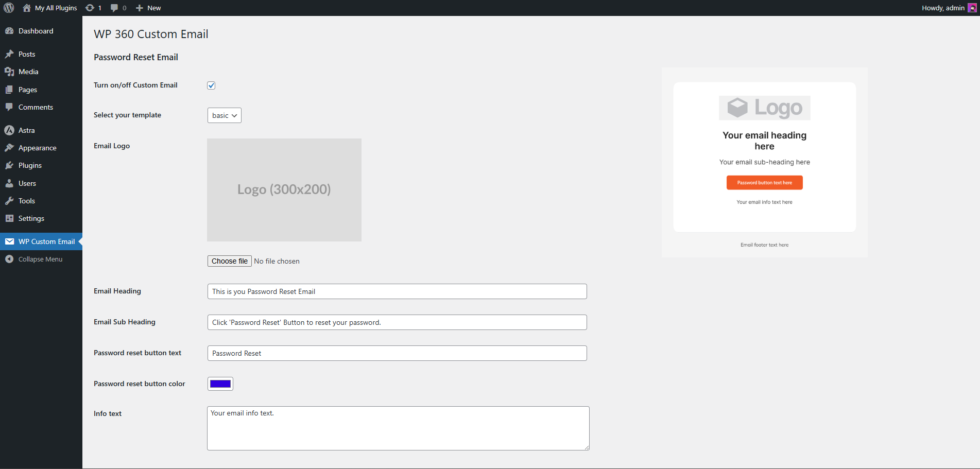Open the password reset button color picker

(220, 384)
